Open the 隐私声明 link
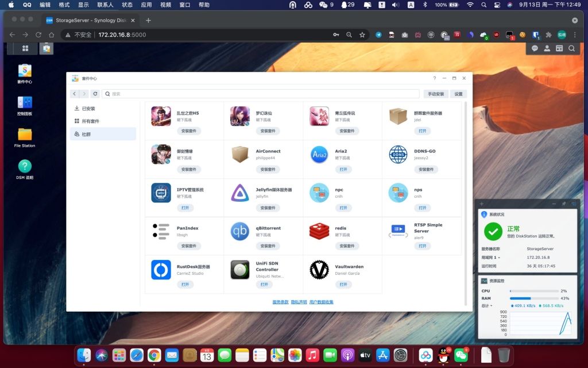588x368 pixels. (x=299, y=302)
